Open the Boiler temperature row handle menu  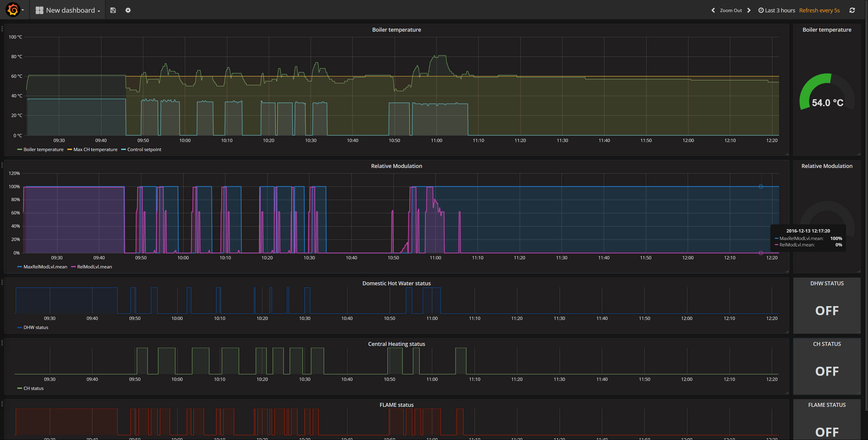[2, 29]
